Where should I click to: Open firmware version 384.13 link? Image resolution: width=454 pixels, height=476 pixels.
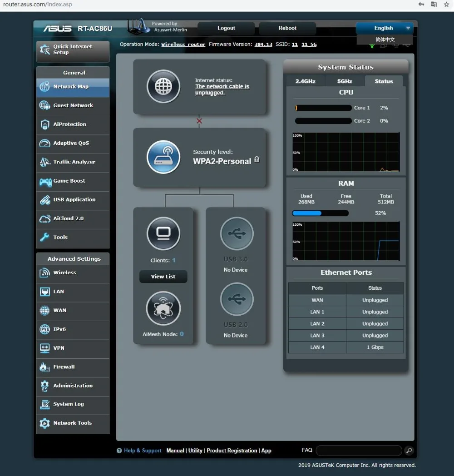[263, 45]
